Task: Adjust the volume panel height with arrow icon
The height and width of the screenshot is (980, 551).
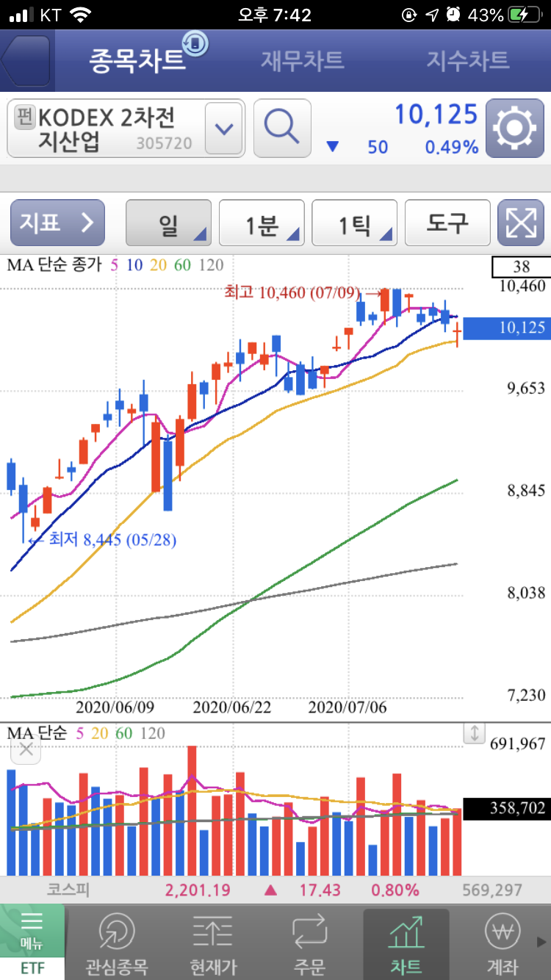Action: 474,732
